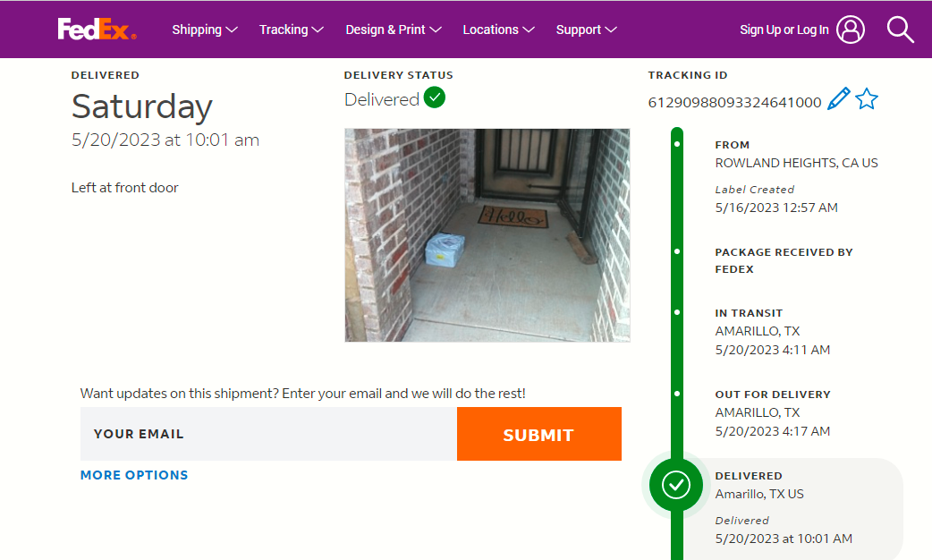Focus the YOUR EMAIL input field
Screen dimensions: 932x560
pos(268,434)
